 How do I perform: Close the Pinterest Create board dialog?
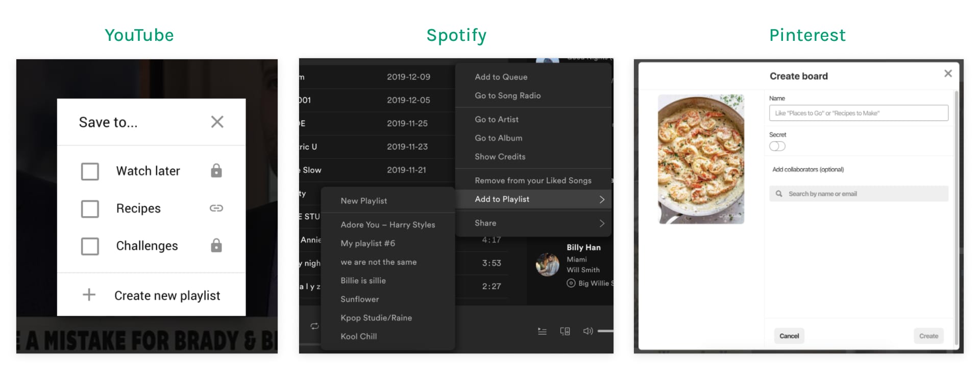[948, 74]
